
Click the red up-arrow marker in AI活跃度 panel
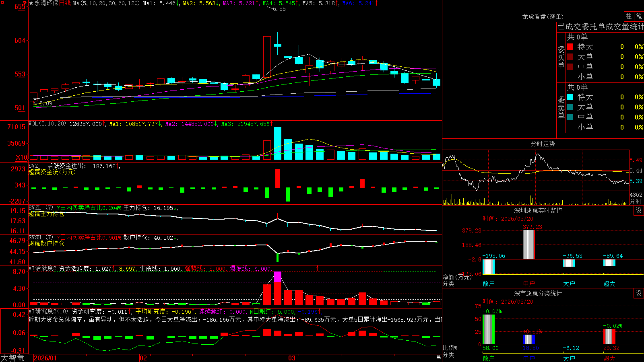pyautogui.click(x=317, y=268)
